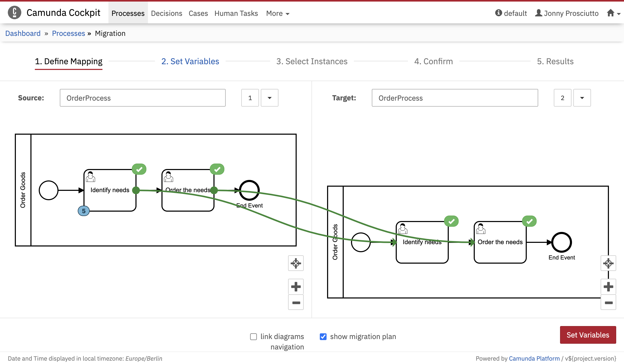
Task: Zoom out of the source diagram
Action: click(x=296, y=302)
